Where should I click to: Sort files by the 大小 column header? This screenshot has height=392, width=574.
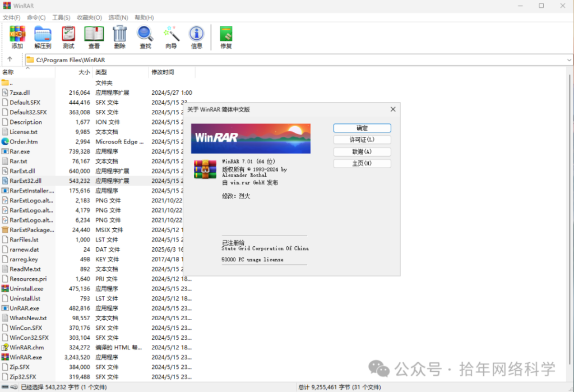point(84,72)
